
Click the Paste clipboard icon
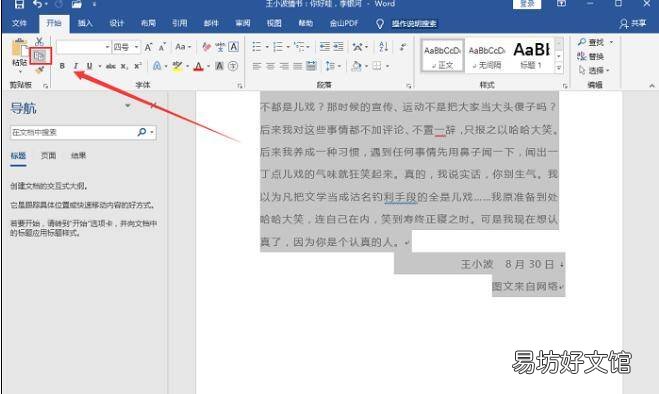(20, 48)
